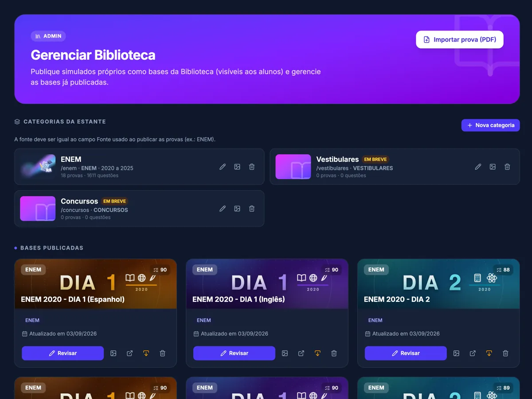Click the 90 questions badge on DIA 1 (Espanhol)
Image resolution: width=532 pixels, height=399 pixels.
point(160,270)
